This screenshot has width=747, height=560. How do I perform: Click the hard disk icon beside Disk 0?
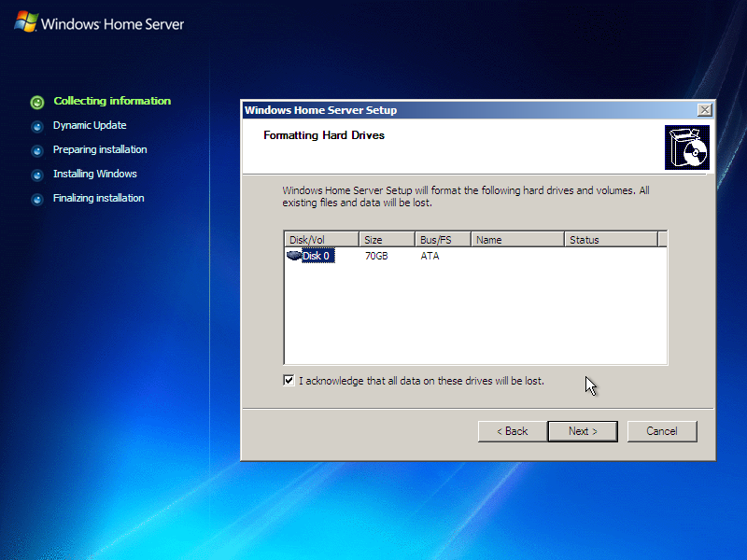294,255
